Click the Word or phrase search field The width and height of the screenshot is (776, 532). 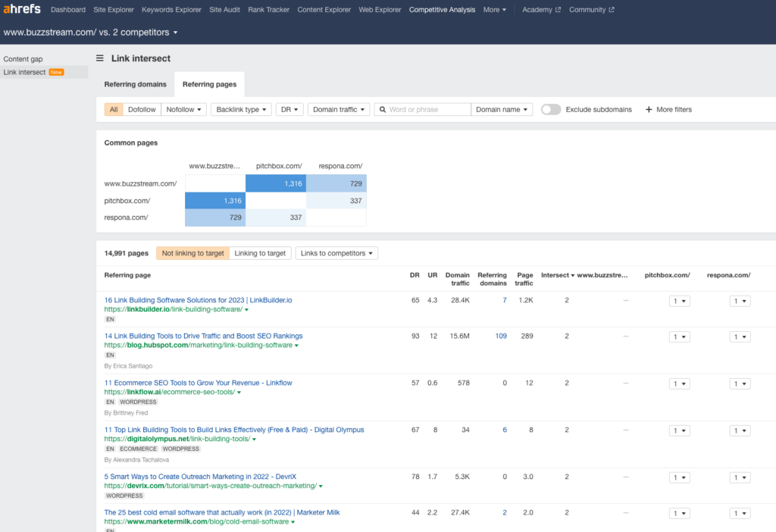coord(428,109)
